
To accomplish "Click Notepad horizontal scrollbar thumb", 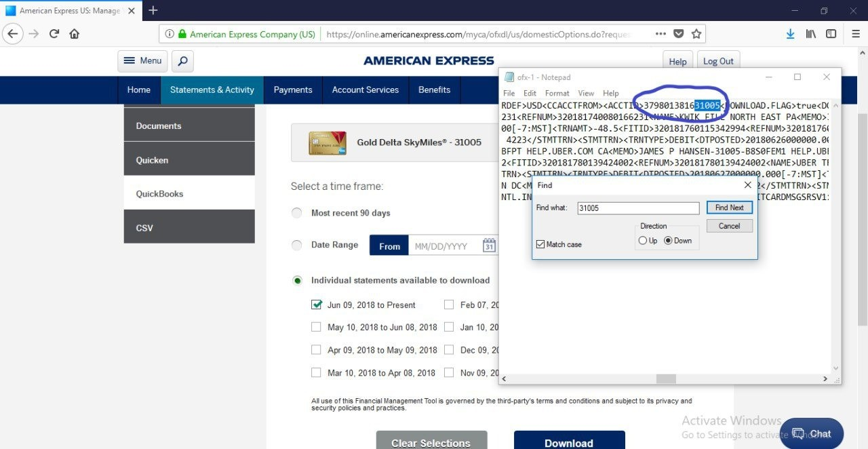I will tap(666, 379).
